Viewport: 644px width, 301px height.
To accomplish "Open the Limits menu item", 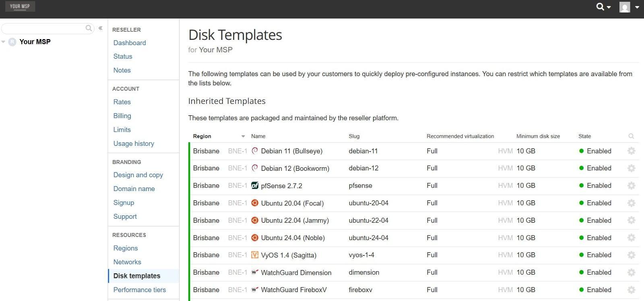I will (122, 130).
